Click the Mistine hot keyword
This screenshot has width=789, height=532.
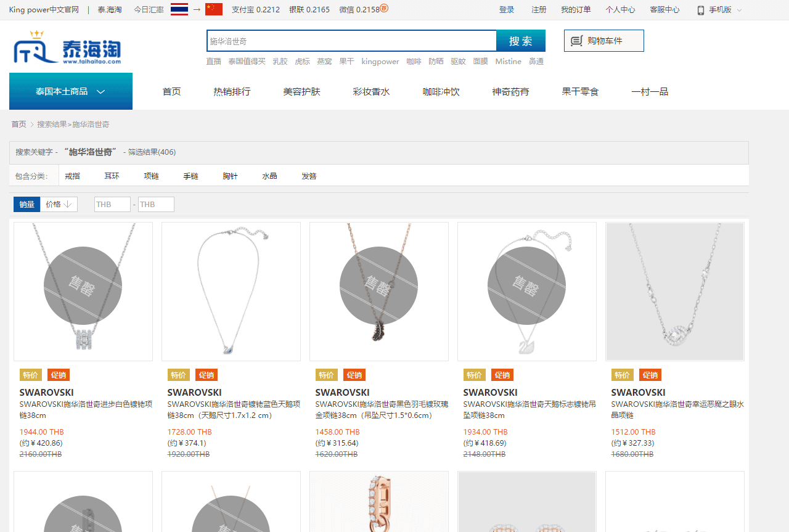(509, 62)
